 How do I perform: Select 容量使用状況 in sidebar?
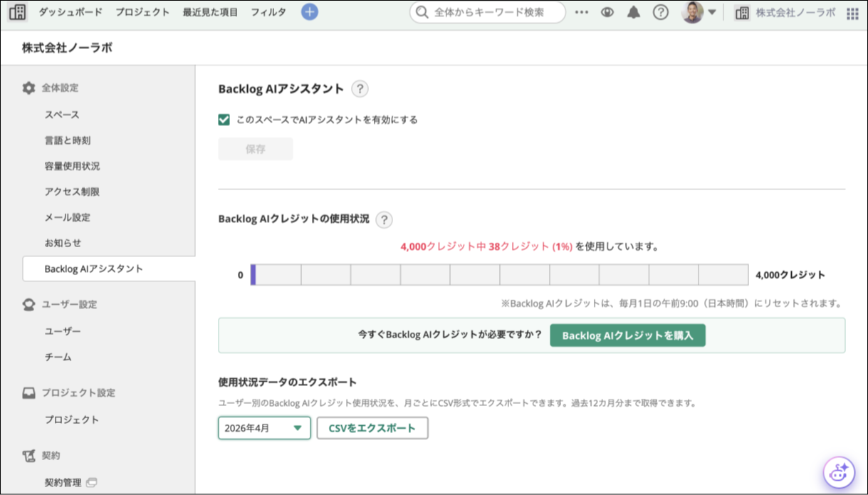click(72, 166)
